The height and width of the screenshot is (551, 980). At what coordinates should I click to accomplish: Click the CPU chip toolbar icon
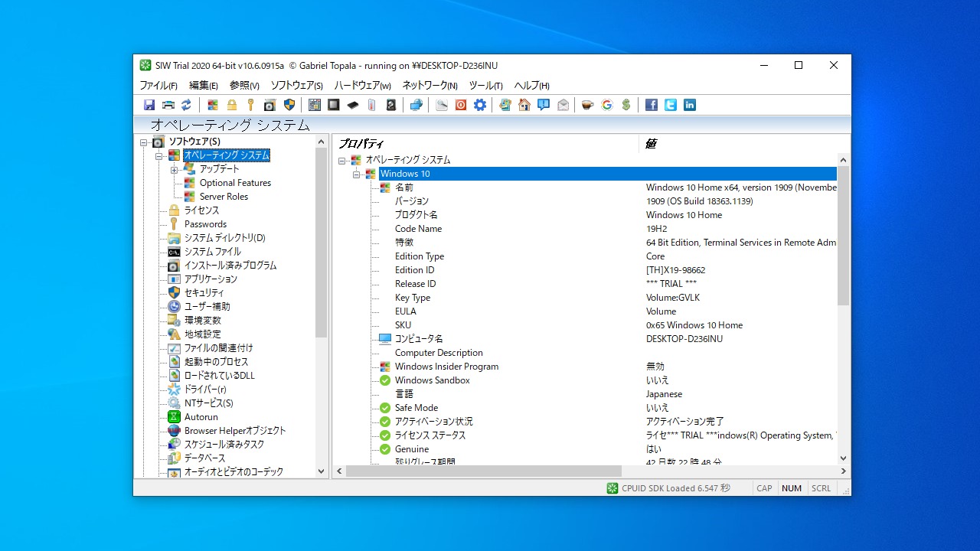point(334,105)
